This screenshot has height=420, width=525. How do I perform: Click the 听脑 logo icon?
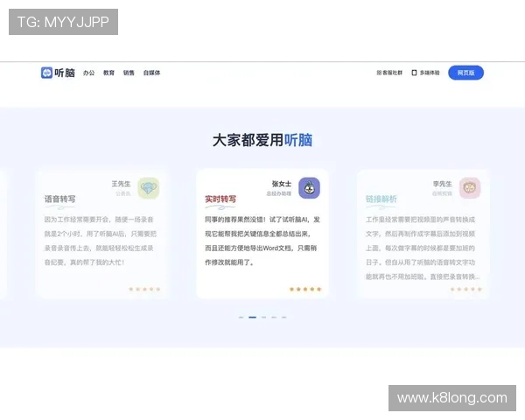pyautogui.click(x=46, y=73)
